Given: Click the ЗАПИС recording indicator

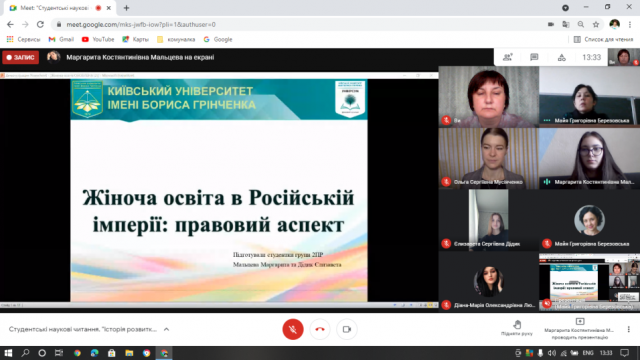Looking at the screenshot, I should (20, 58).
